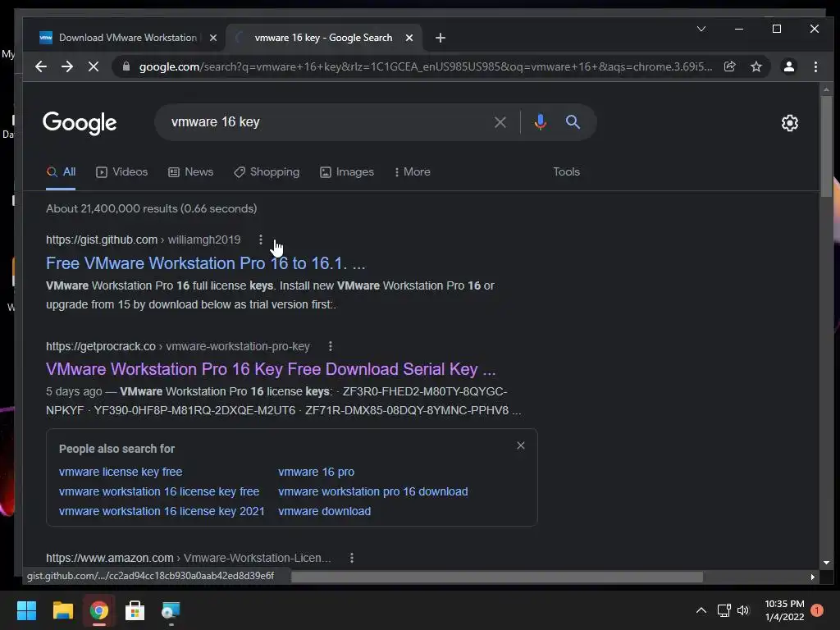The image size is (840, 630).
Task: Close the vmware 16 key Google Search tab
Action: (x=409, y=38)
